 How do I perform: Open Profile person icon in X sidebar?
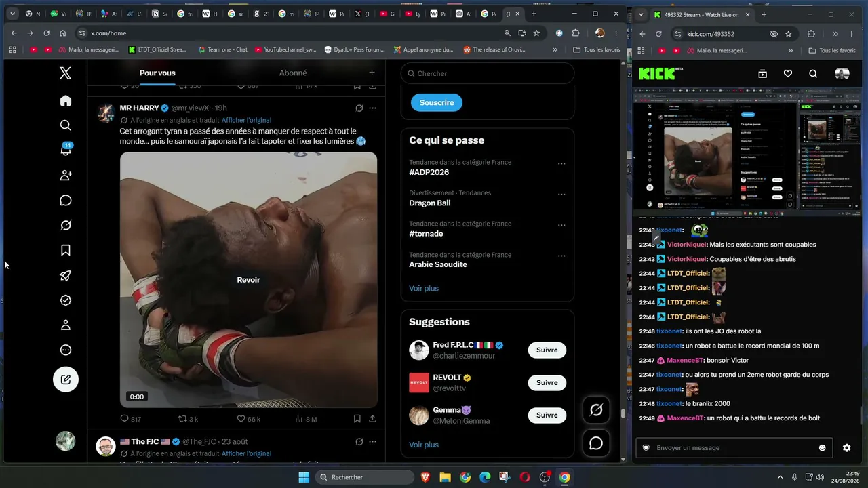coord(66,325)
